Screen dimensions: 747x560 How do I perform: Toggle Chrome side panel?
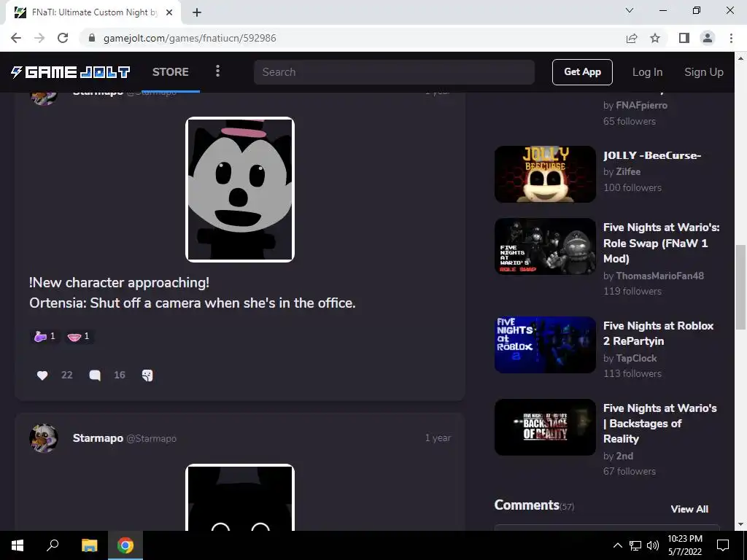684,38
